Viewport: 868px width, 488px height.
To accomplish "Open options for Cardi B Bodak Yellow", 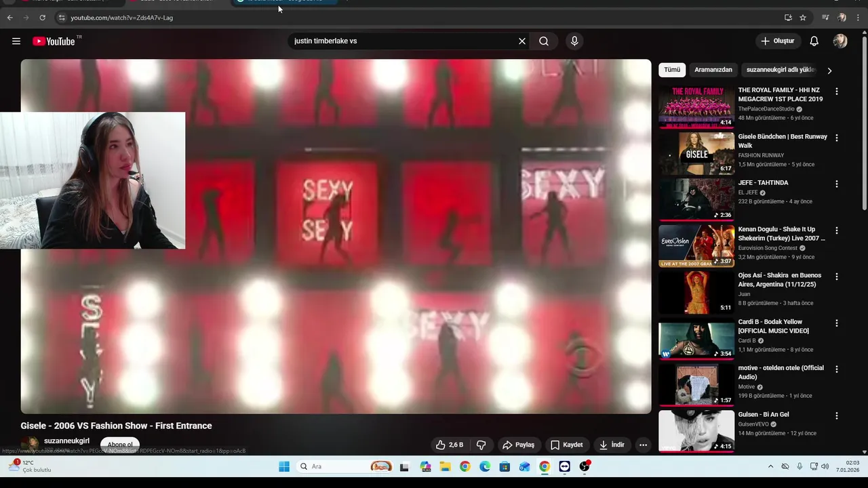I will pyautogui.click(x=837, y=323).
